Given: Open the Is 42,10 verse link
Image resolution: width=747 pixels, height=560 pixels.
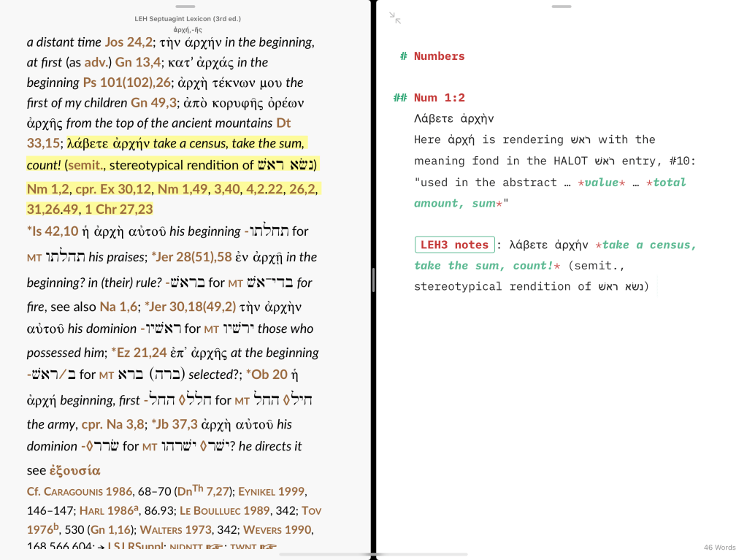Looking at the screenshot, I should (52, 231).
